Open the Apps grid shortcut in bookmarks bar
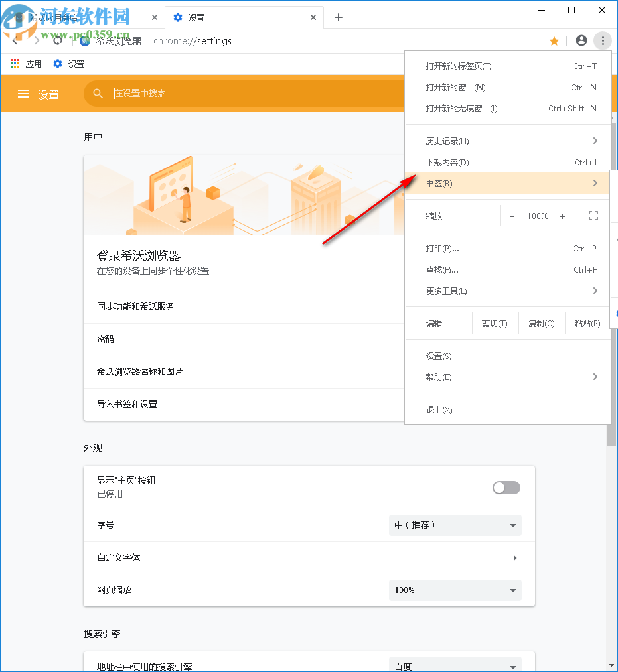The width and height of the screenshot is (618, 672). [x=26, y=64]
